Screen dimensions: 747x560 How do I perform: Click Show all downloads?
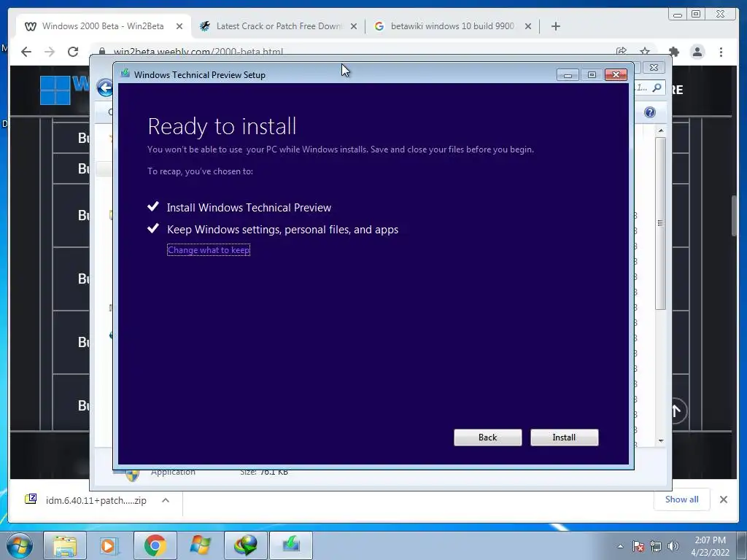[x=682, y=499]
